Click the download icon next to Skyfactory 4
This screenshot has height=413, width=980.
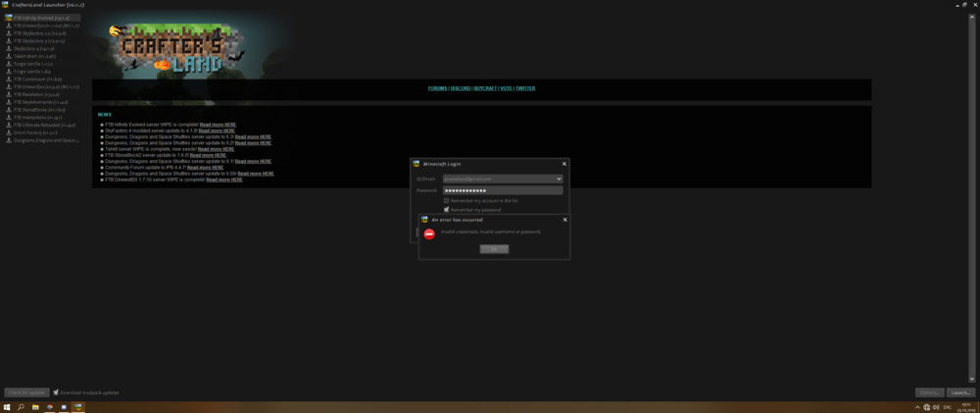click(9, 48)
